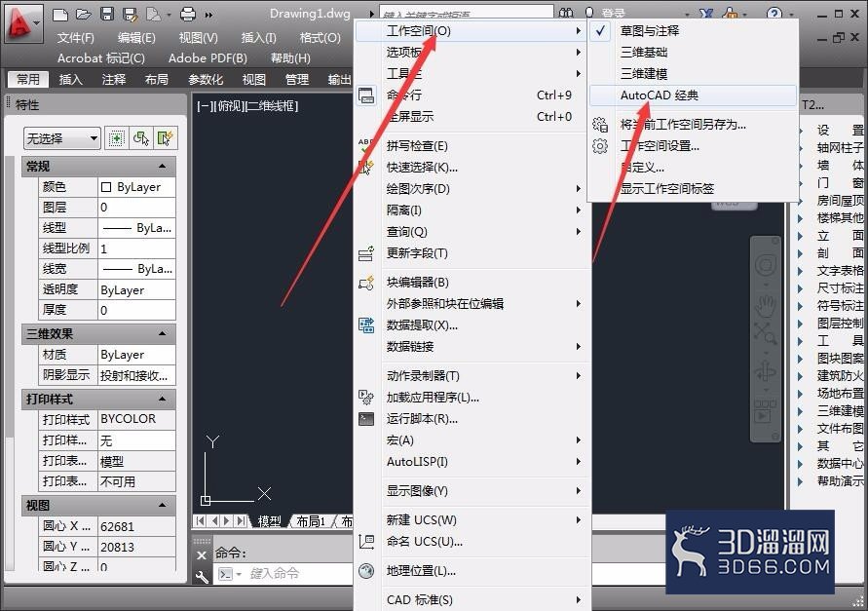
Task: Click the New drawing icon
Action: [59, 15]
